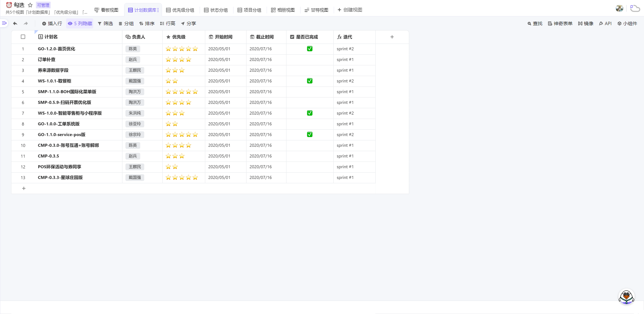The image size is (644, 314).
Task: Open the 筛选 filter dropdown
Action: point(105,23)
